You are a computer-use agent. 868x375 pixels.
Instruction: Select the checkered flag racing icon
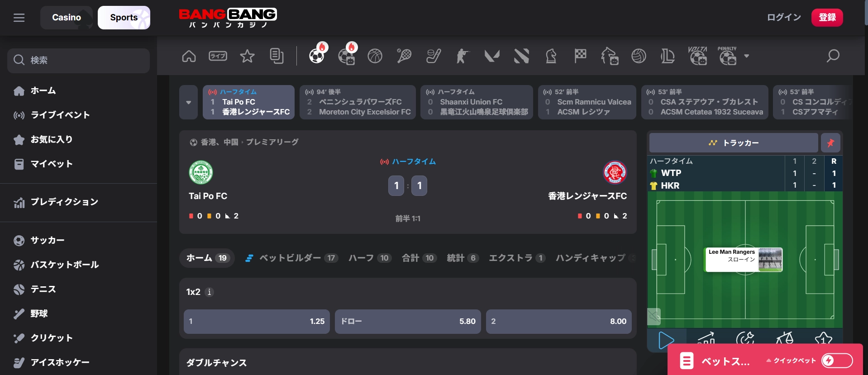point(580,56)
